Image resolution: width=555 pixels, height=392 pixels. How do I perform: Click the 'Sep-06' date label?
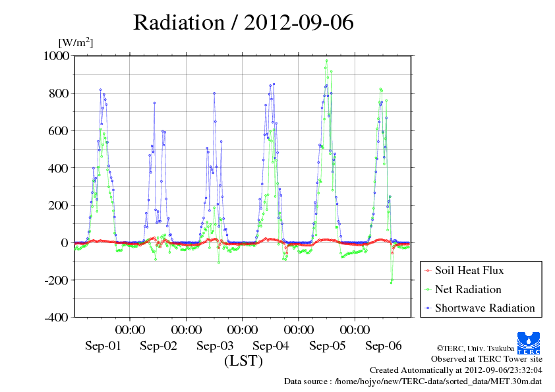(x=384, y=346)
